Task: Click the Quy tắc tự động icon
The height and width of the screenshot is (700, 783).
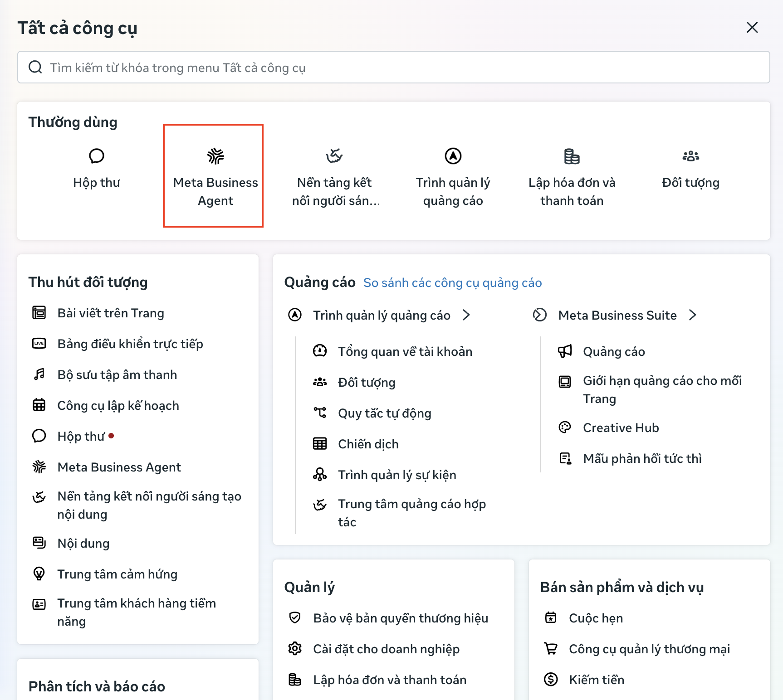Action: coord(320,413)
